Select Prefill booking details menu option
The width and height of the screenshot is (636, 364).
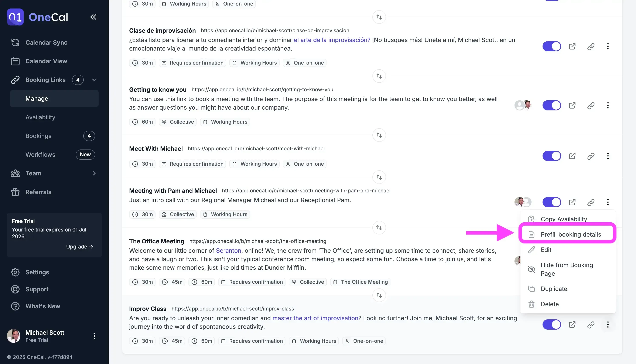click(571, 234)
